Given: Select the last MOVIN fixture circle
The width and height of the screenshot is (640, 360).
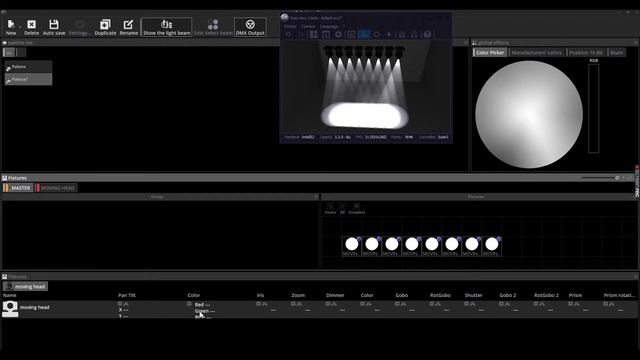Looking at the screenshot, I should (x=491, y=244).
